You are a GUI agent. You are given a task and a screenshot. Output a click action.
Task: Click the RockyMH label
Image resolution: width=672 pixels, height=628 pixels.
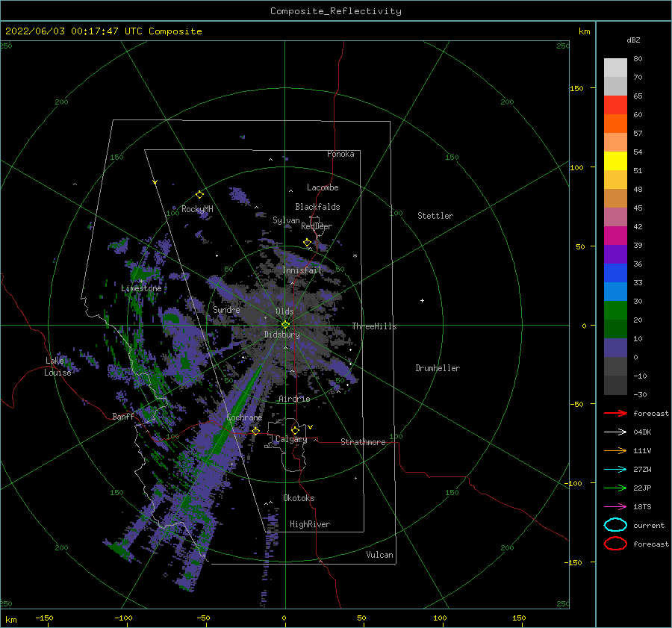[197, 209]
